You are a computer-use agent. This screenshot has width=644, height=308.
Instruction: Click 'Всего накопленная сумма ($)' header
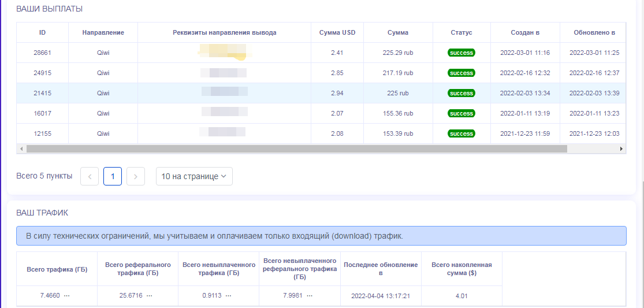pyautogui.click(x=461, y=269)
